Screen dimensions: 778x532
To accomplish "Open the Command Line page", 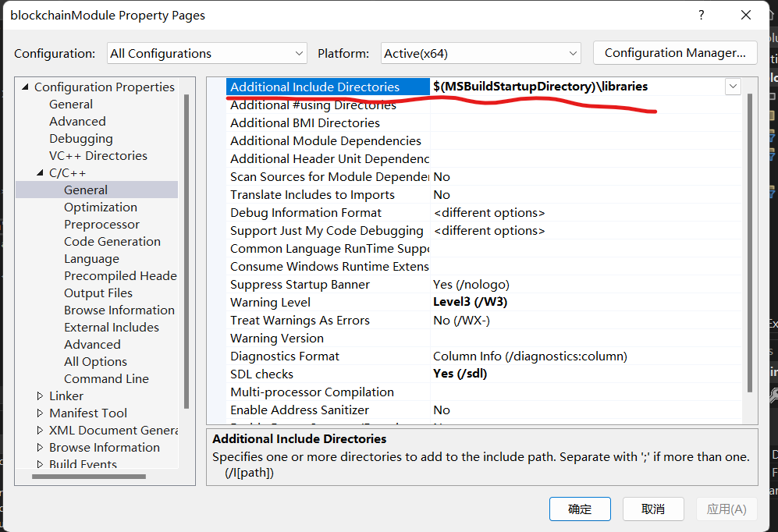I will click(106, 379).
